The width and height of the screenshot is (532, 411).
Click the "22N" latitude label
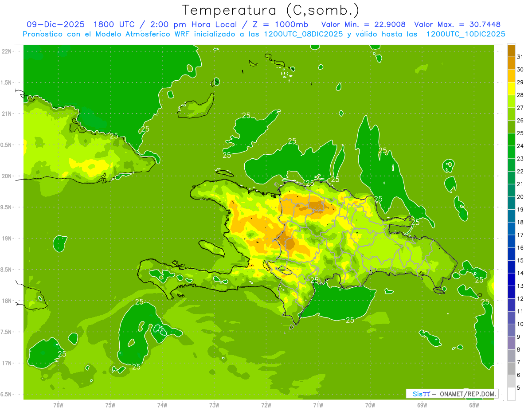(6, 51)
